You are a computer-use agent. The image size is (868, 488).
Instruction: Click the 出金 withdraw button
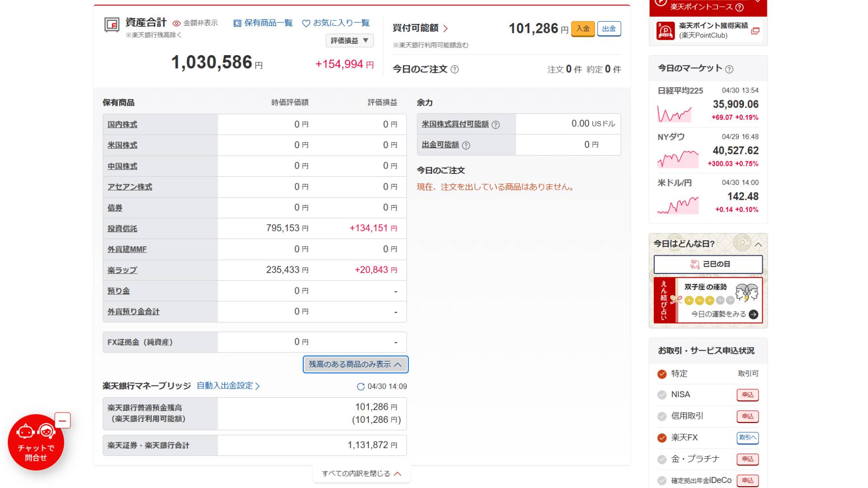click(x=609, y=28)
